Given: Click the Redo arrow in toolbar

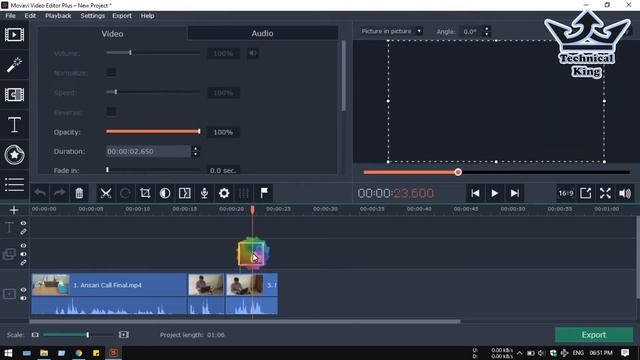Looking at the screenshot, I should coord(60,193).
